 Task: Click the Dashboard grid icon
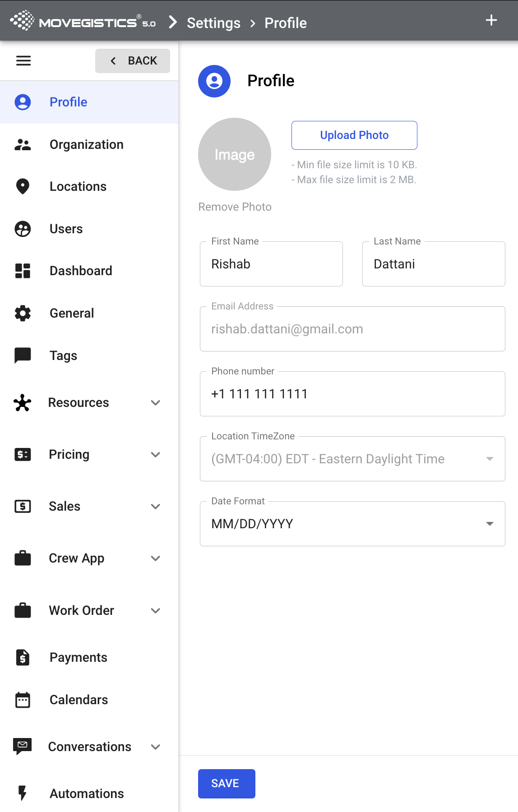pyautogui.click(x=23, y=271)
